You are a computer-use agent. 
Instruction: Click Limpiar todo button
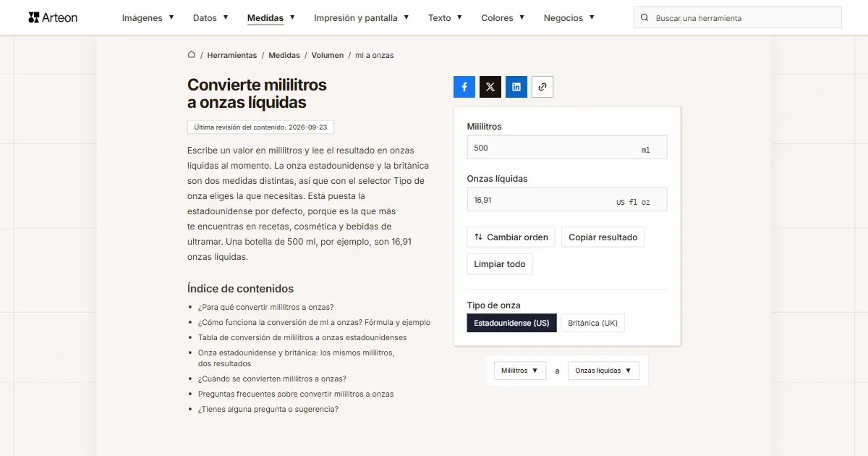pyautogui.click(x=500, y=264)
